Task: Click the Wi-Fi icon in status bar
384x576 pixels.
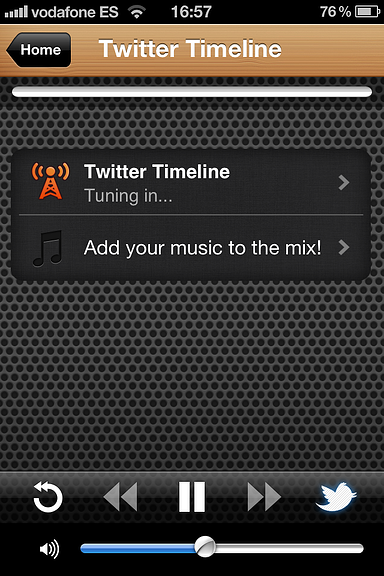Action: 137,12
